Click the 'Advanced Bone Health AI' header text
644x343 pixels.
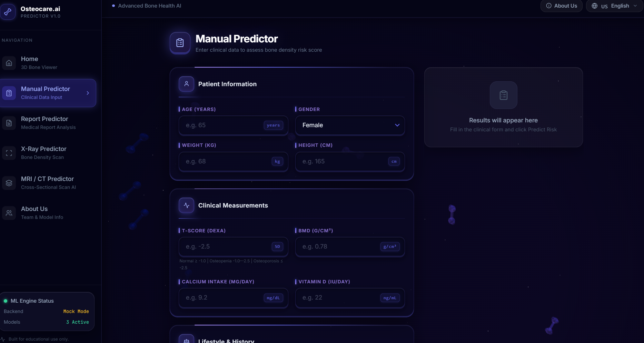(x=149, y=6)
